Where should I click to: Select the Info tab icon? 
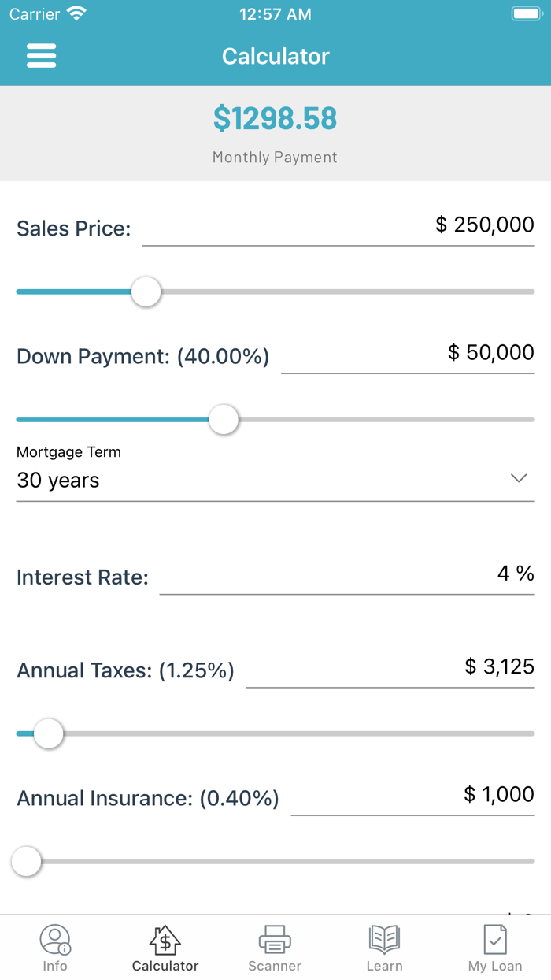tap(54, 940)
